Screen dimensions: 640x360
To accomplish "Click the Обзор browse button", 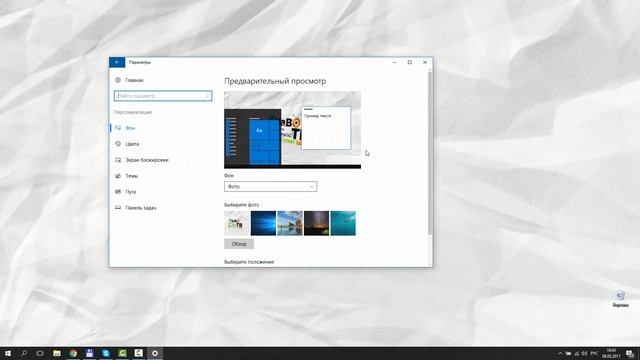I will (239, 244).
